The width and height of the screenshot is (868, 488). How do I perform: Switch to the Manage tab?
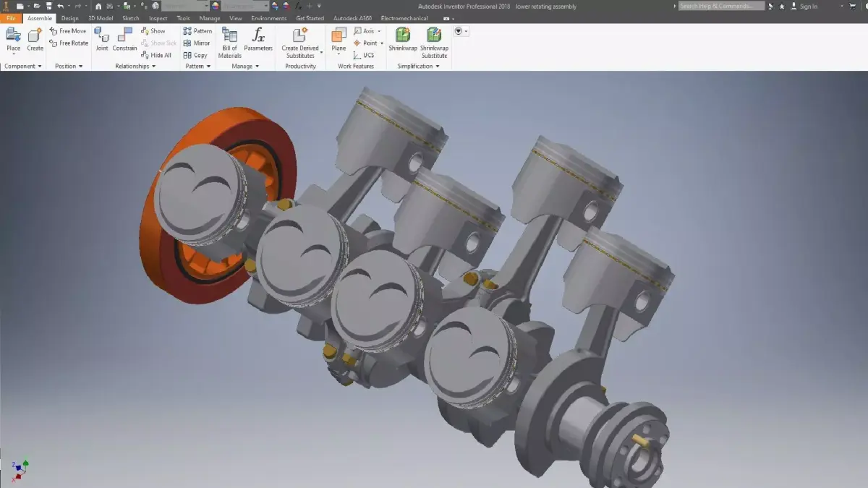(x=210, y=18)
